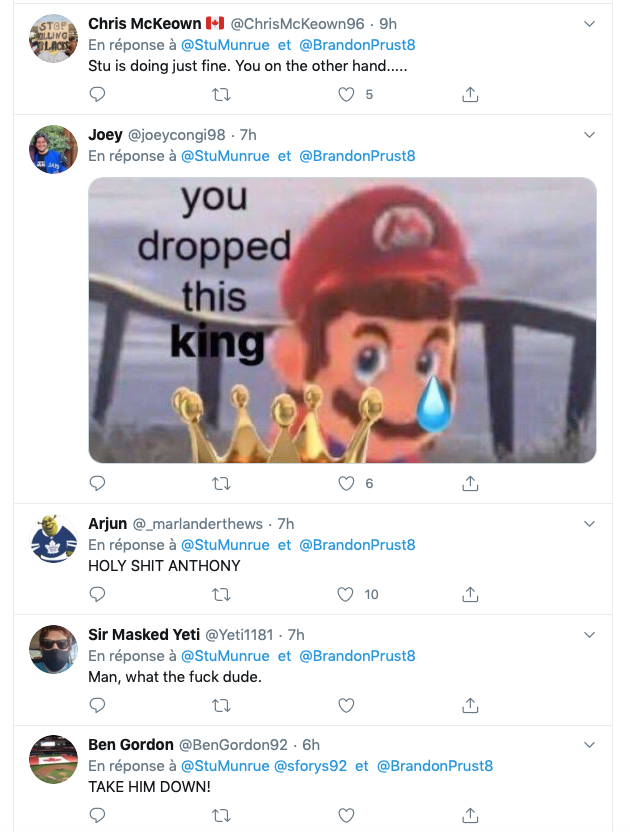Share Joey's Mario meme tweet
Viewport: 630px width, 832px height.
coord(470,483)
